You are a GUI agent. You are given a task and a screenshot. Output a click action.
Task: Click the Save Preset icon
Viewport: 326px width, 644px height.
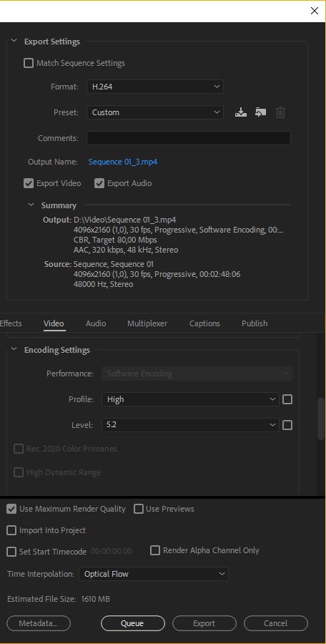coord(241,112)
